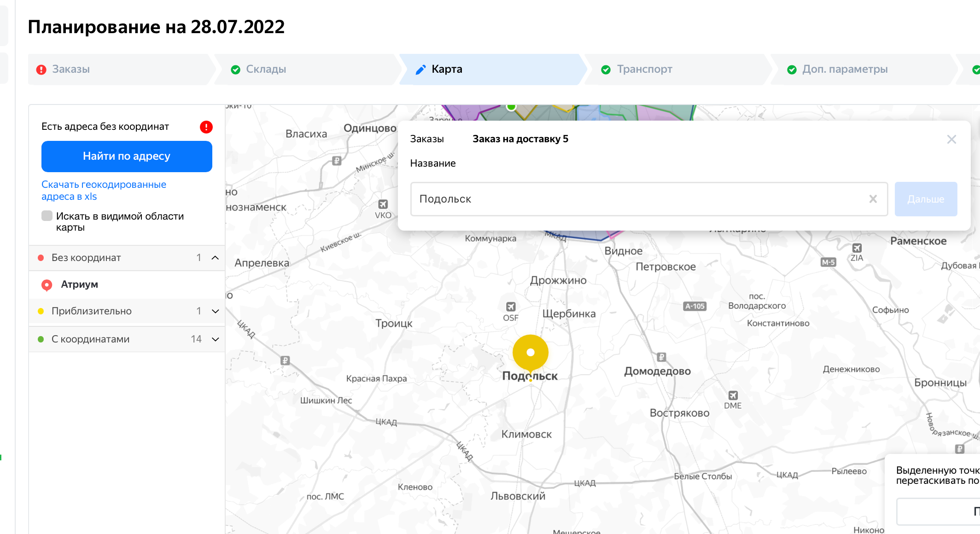Click the M-5 road shield on the map
Screen dimensions: 980x534
828,262
